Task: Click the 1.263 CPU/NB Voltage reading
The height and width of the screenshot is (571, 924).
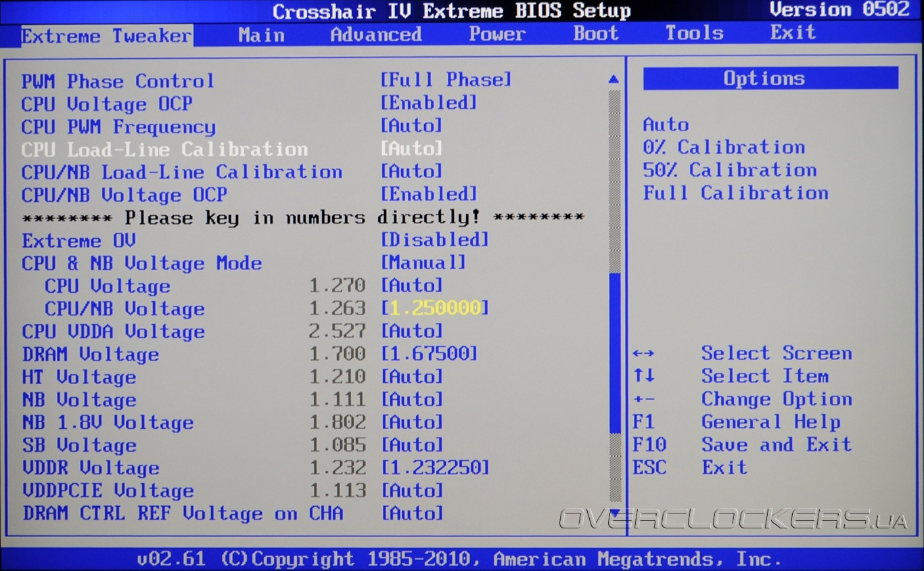Action: [337, 309]
